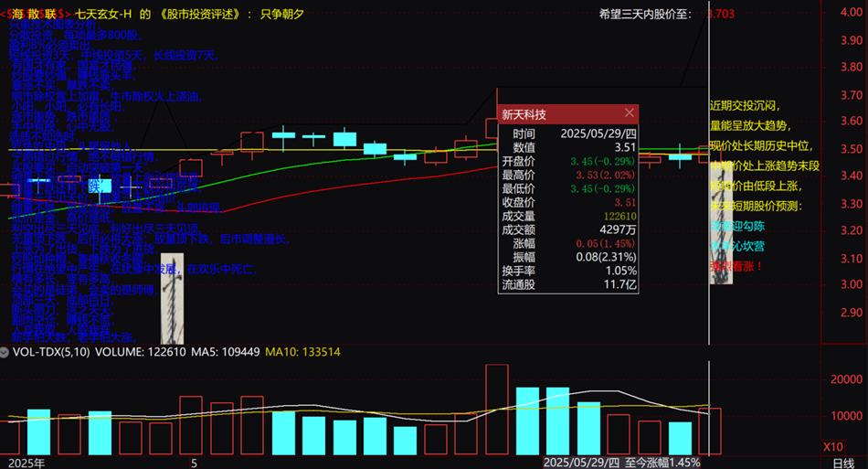The width and height of the screenshot is (868, 469).
Task: Switch chart period via 日线 label
Action: 843,464
